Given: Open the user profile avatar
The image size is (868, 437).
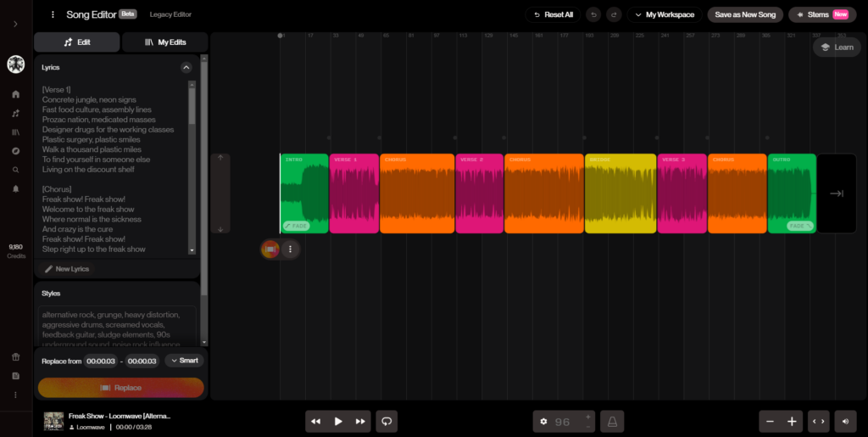Looking at the screenshot, I should (x=15, y=64).
